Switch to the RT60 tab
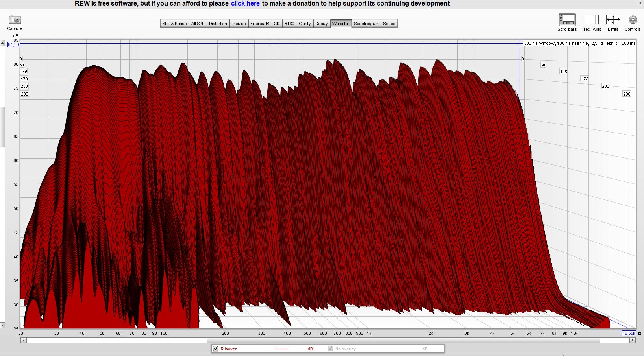This screenshot has height=356, width=644. 289,24
